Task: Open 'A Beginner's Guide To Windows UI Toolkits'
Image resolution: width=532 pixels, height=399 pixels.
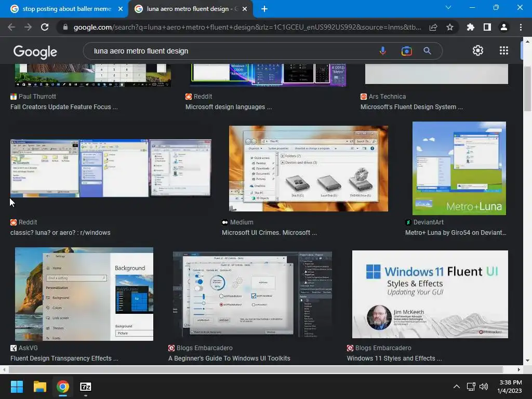Action: tap(229, 358)
